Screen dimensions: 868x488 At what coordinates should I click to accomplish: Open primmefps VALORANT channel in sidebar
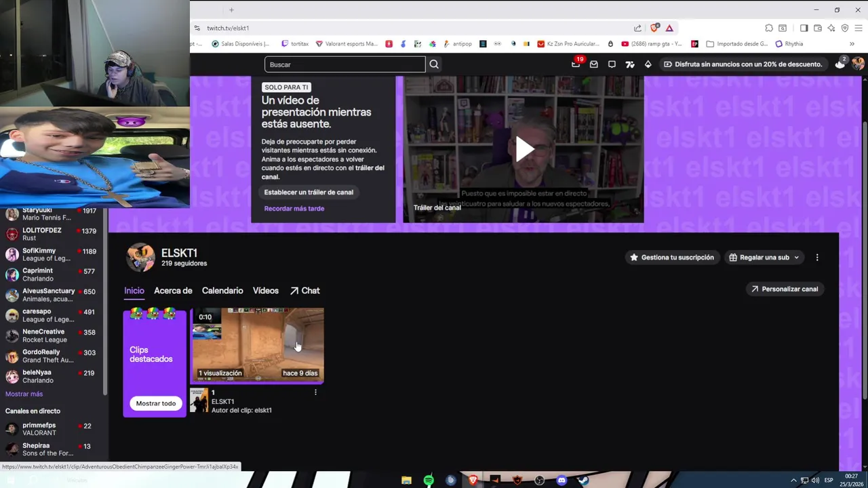(52, 429)
